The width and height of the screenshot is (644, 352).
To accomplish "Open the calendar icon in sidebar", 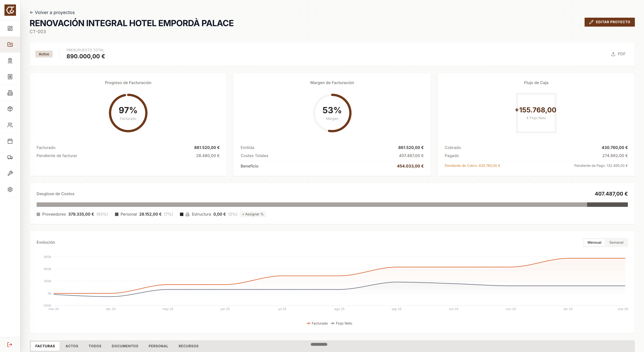I will point(10,141).
